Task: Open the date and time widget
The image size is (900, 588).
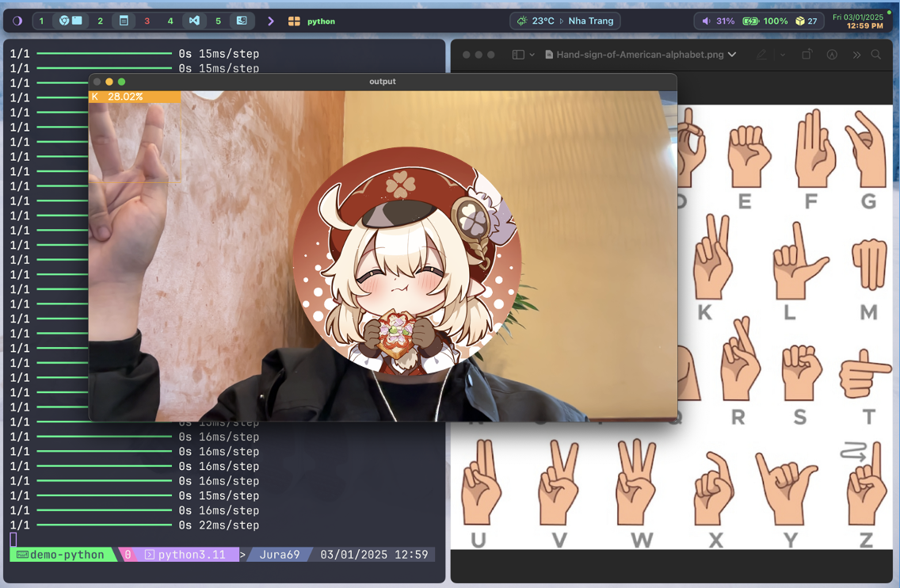Action: point(858,21)
